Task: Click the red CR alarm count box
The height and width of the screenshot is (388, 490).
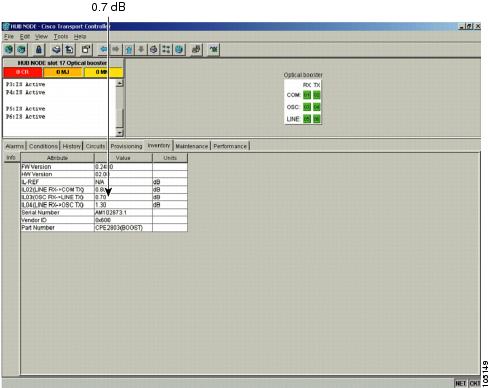Action: (23, 72)
